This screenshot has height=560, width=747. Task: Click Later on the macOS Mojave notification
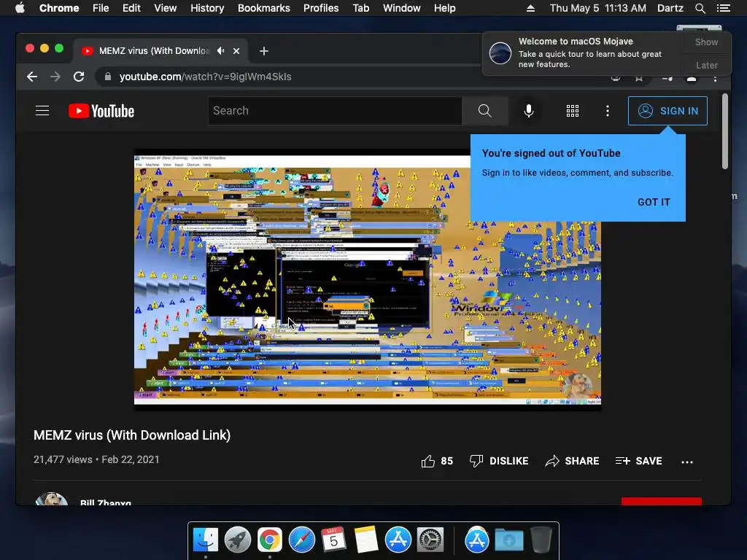[706, 65]
